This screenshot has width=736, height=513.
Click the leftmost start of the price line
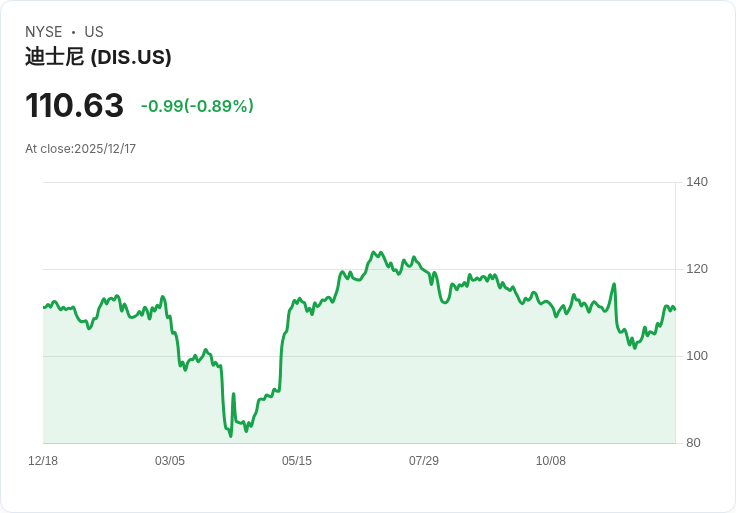pos(43,307)
